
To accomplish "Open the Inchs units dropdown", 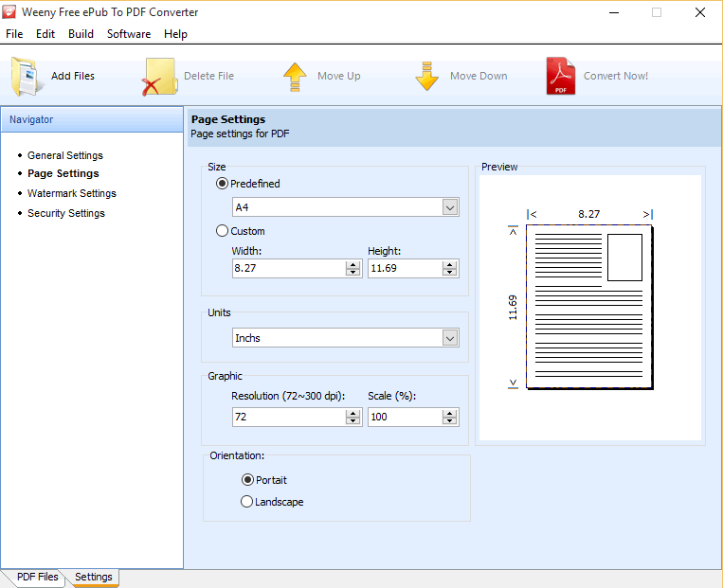I will tap(450, 338).
